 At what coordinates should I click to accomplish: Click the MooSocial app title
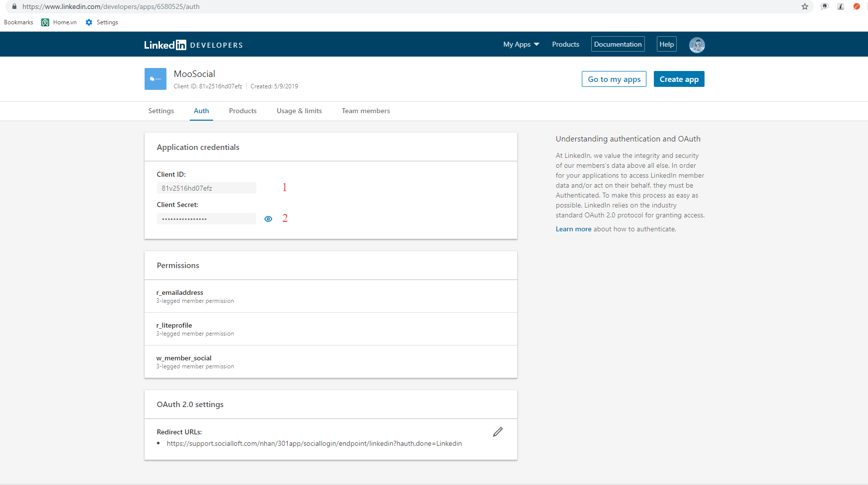click(194, 74)
